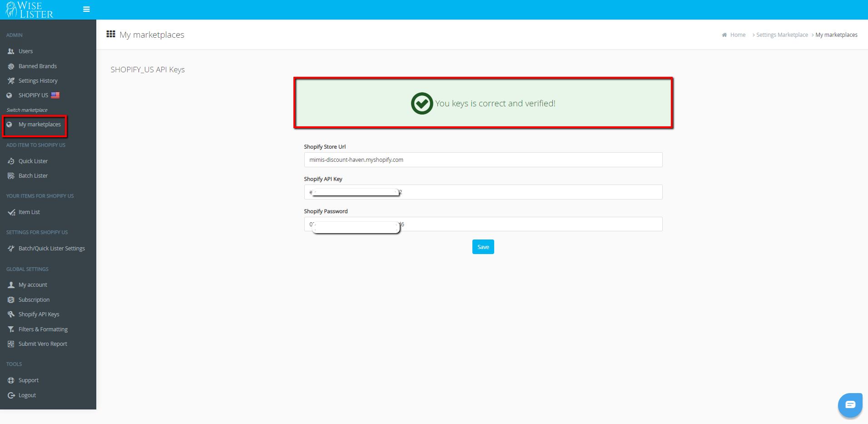Click the Settings History tools icon

(11, 81)
